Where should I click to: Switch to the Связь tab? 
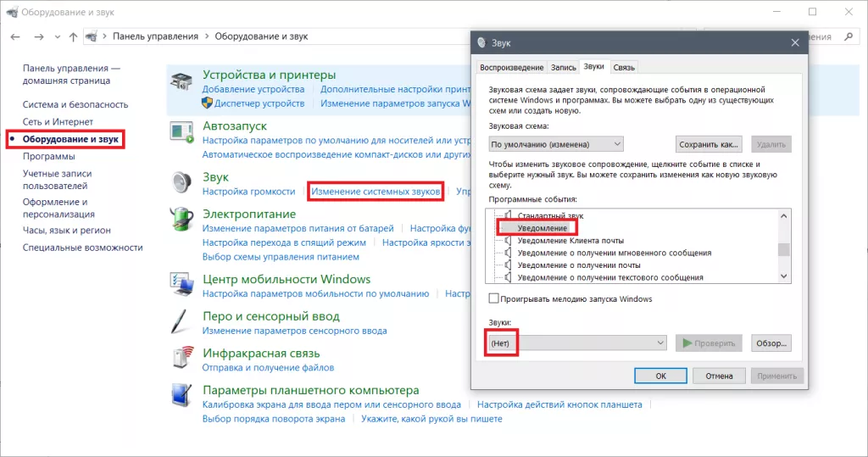[624, 68]
